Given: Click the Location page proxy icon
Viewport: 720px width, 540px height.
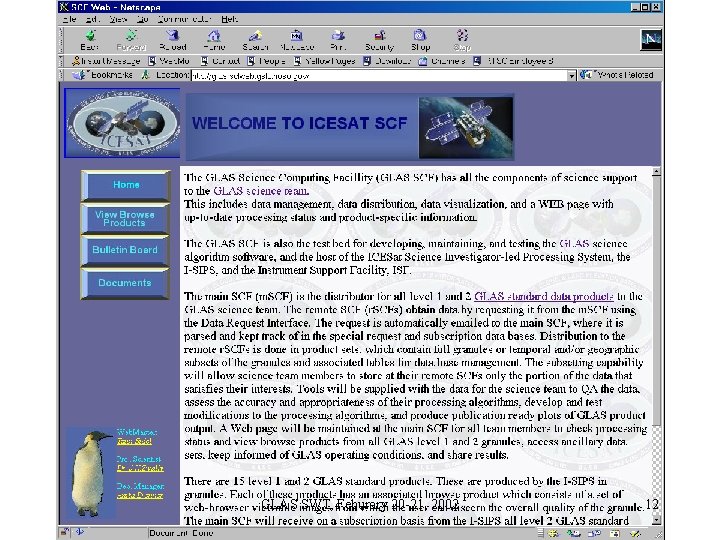Looking at the screenshot, I should coord(146,74).
